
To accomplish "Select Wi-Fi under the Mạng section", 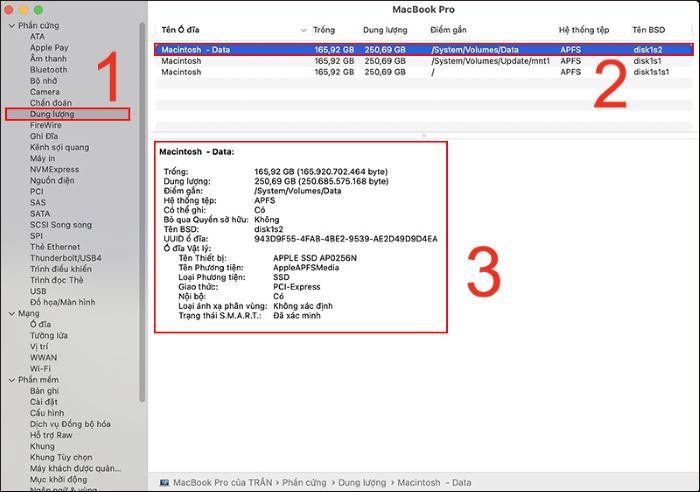I will click(x=40, y=368).
